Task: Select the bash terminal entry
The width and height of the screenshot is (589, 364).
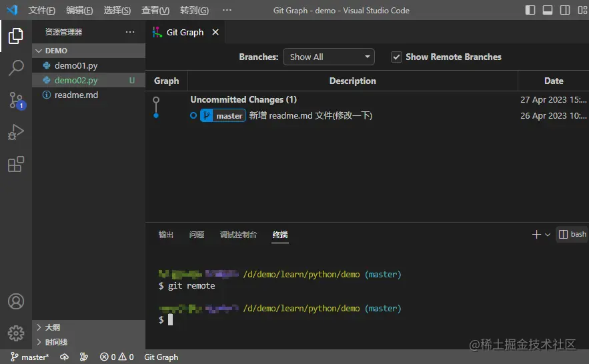Action: [572, 234]
